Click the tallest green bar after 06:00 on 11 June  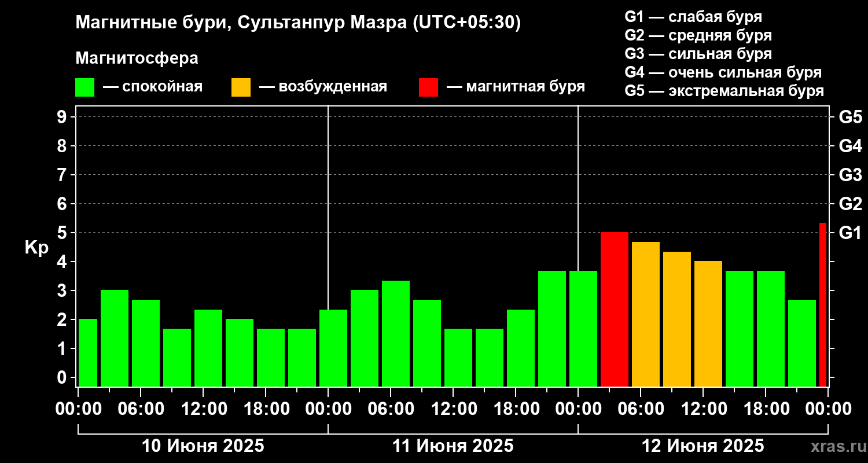click(x=396, y=333)
